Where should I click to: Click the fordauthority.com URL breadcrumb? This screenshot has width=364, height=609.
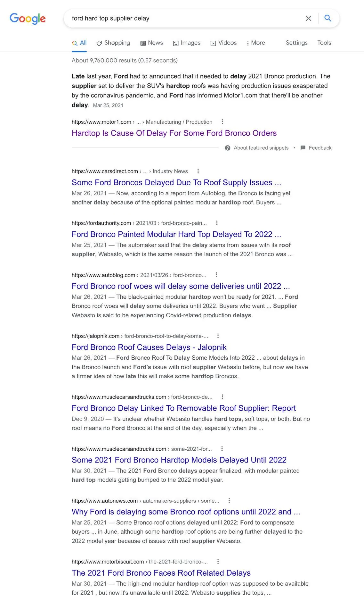139,223
